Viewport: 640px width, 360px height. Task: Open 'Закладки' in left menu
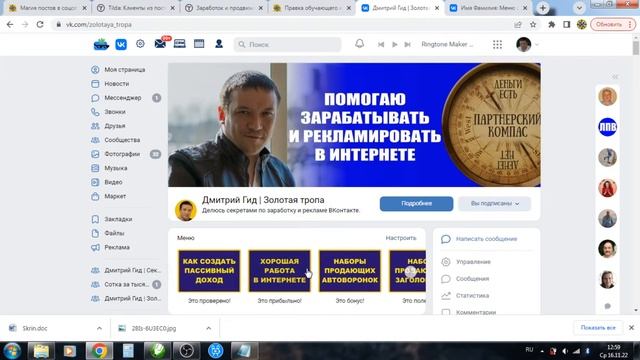point(118,219)
